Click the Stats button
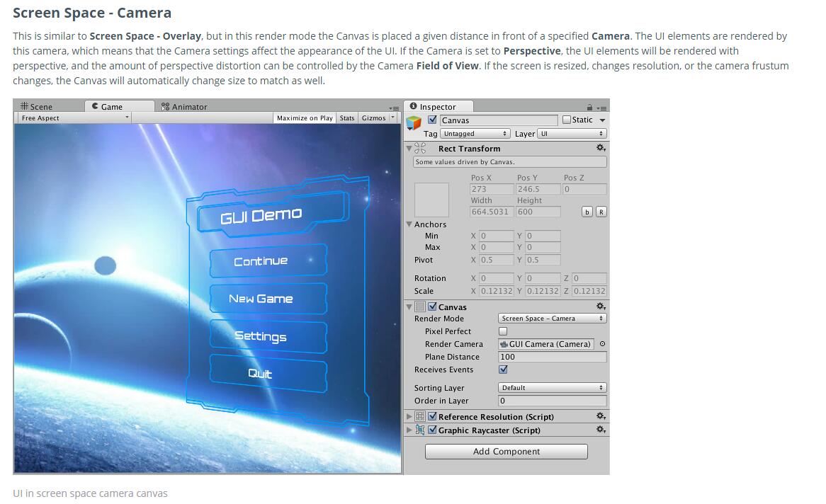826x504 pixels. [x=347, y=118]
